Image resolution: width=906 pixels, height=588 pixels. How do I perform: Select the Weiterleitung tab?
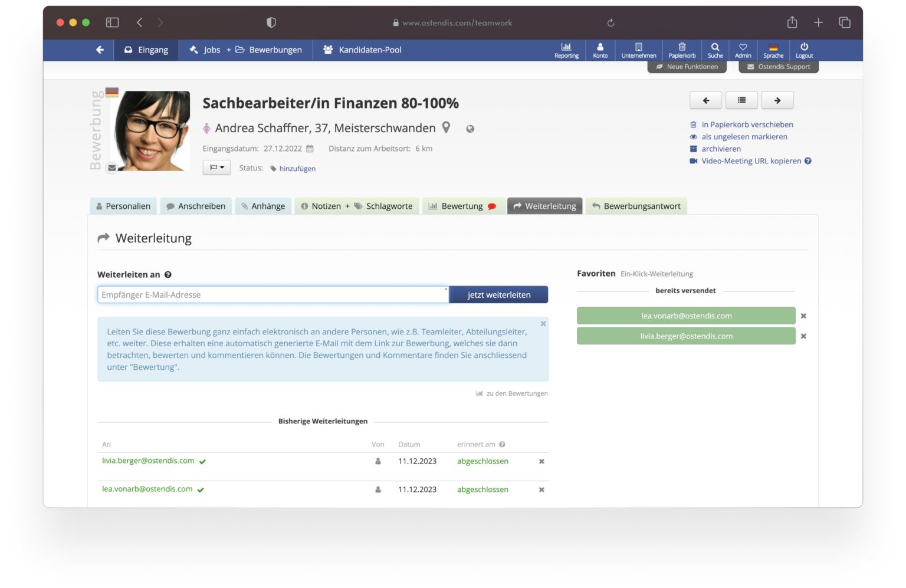click(545, 206)
